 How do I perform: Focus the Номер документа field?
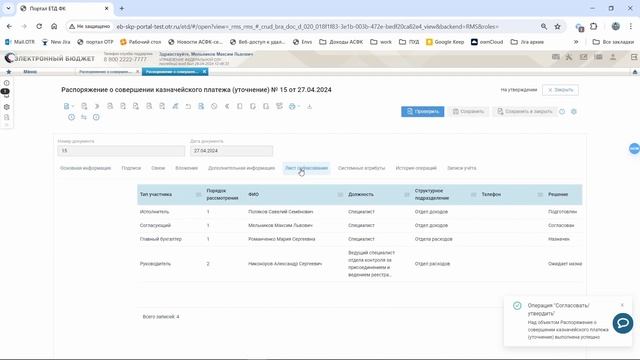[x=121, y=151]
